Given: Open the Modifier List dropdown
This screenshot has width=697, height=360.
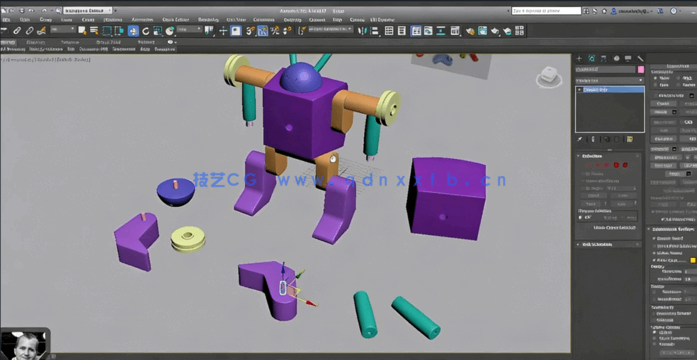Looking at the screenshot, I should pyautogui.click(x=609, y=80).
